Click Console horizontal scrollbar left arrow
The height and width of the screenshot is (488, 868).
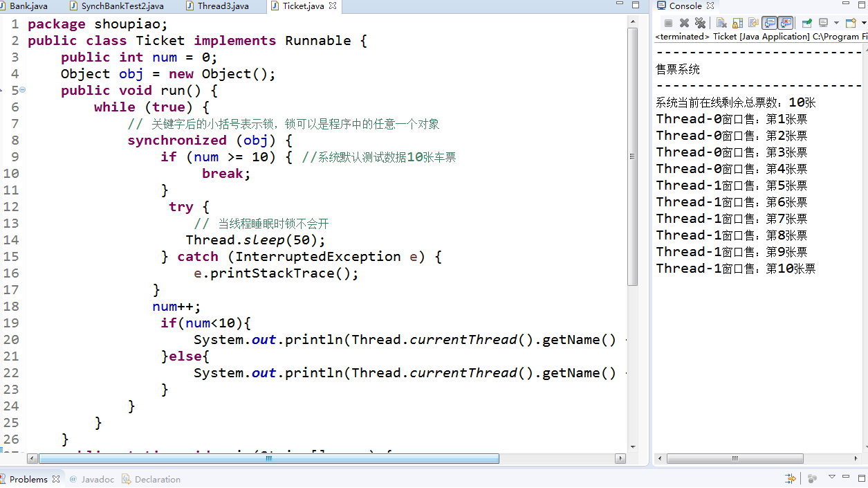click(x=660, y=458)
